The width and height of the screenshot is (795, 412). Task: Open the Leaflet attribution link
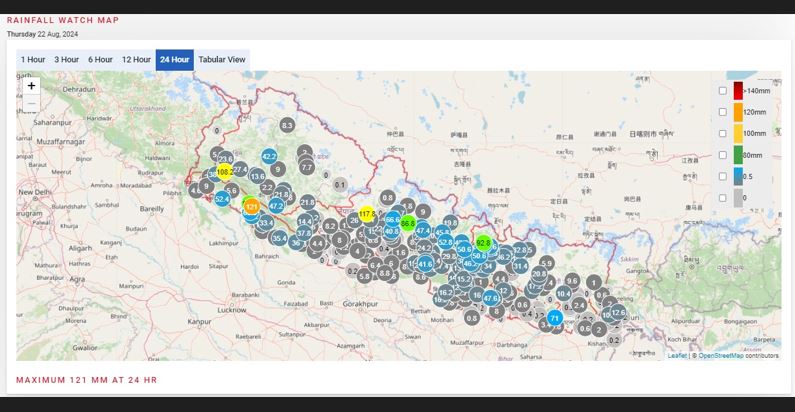pyautogui.click(x=677, y=356)
